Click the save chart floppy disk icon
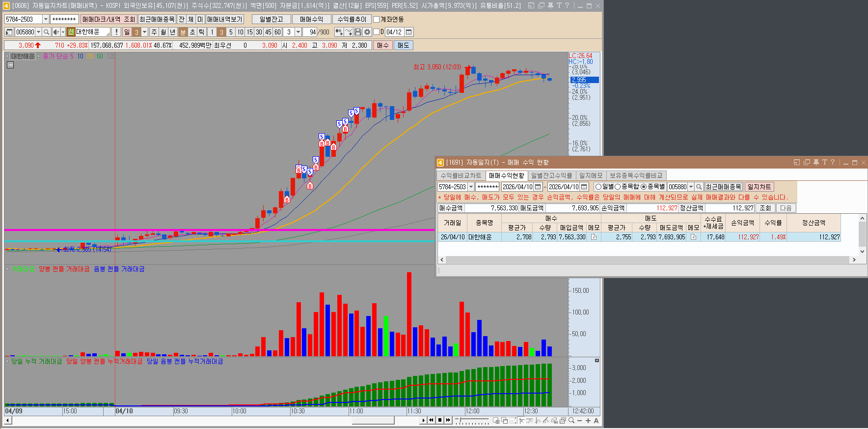Image resolution: width=868 pixels, height=429 pixels. pyautogui.click(x=358, y=32)
